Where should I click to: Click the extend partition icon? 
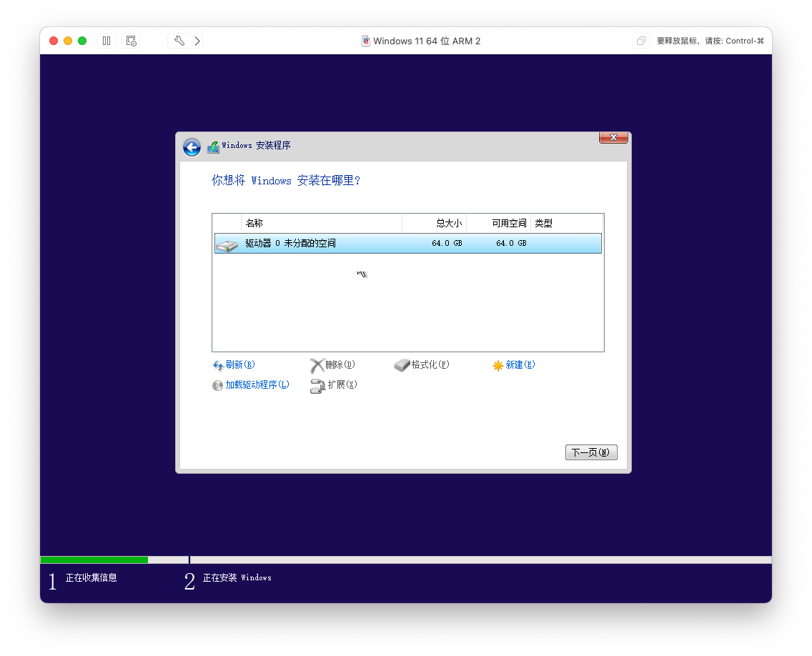[x=317, y=387]
